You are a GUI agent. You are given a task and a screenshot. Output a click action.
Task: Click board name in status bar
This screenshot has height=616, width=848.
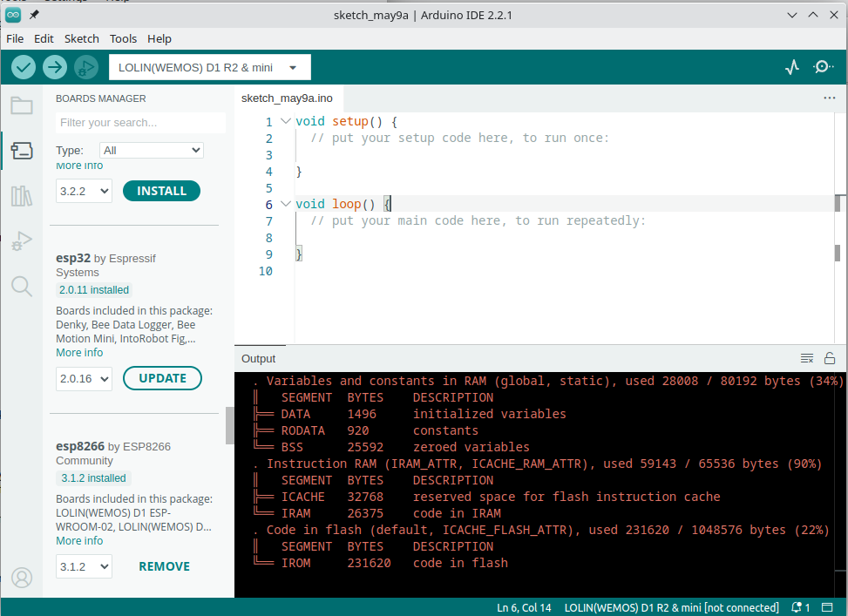click(671, 607)
